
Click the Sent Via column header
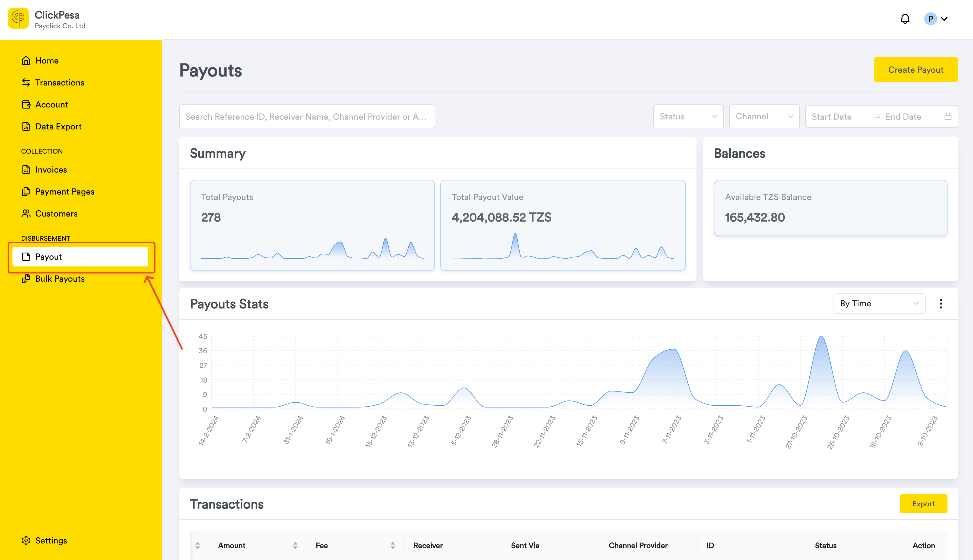pos(525,545)
